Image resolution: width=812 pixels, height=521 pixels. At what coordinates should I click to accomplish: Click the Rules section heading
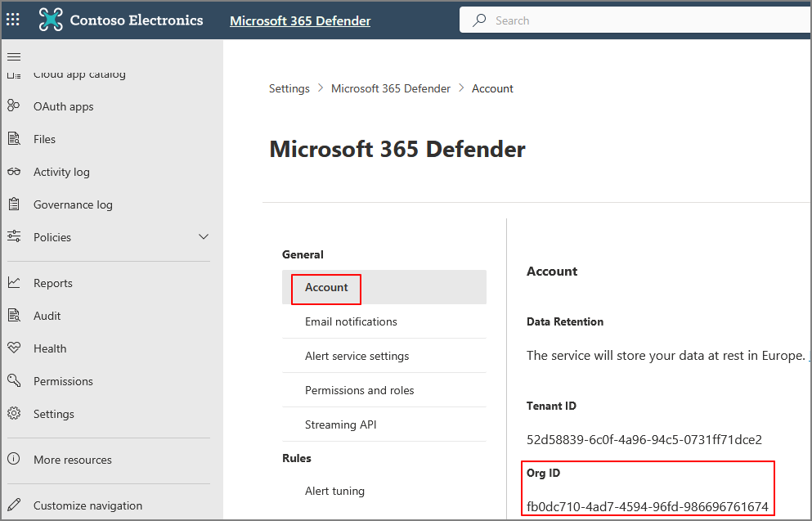pyautogui.click(x=296, y=458)
